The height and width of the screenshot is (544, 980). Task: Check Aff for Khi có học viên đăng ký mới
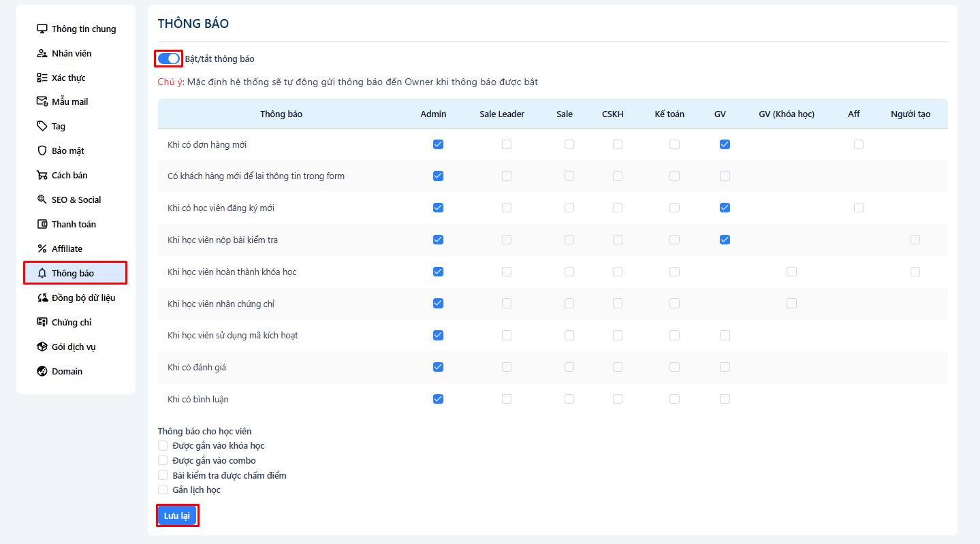[x=859, y=208]
